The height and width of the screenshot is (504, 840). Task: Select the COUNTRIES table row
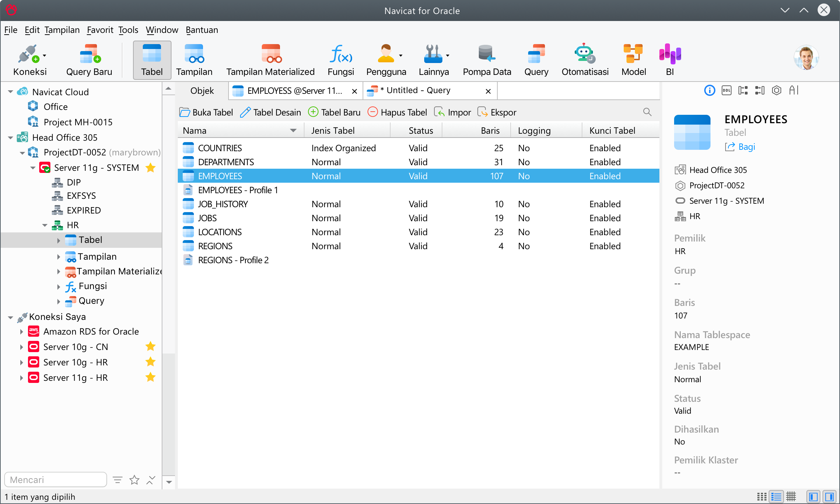[418, 148]
